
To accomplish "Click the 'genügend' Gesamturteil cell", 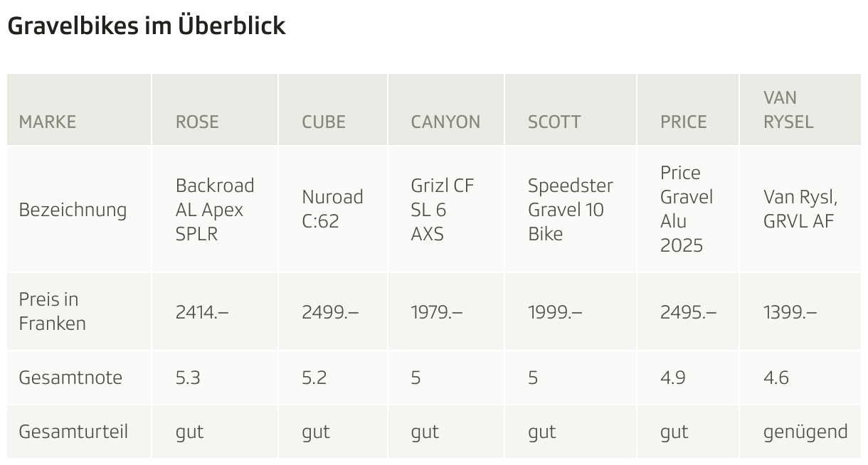I will coord(805,432).
